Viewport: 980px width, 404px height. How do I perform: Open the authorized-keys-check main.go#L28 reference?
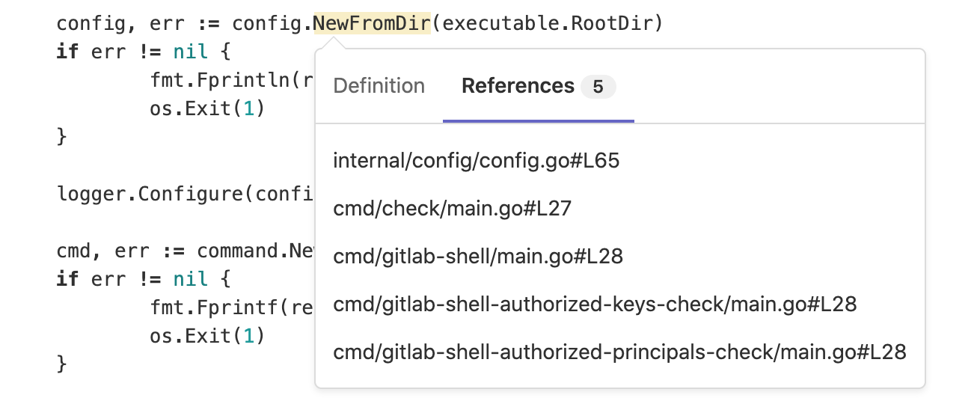coord(595,304)
